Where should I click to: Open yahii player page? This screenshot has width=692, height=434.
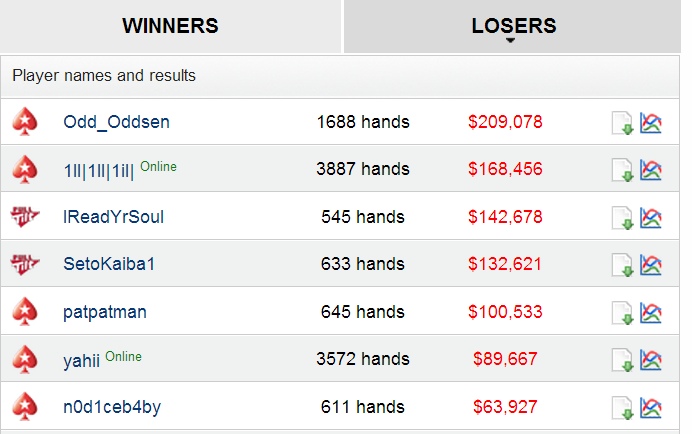pos(82,360)
